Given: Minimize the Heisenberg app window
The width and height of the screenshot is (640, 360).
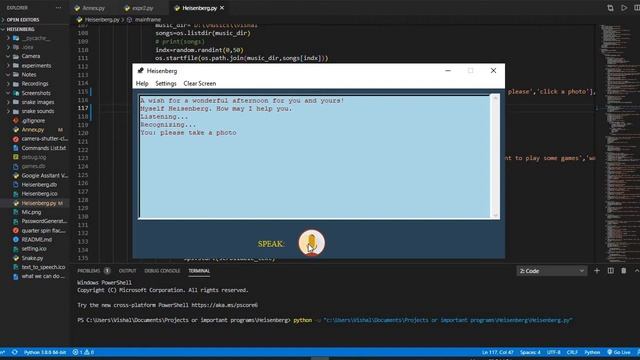Looking at the screenshot, I should (448, 71).
